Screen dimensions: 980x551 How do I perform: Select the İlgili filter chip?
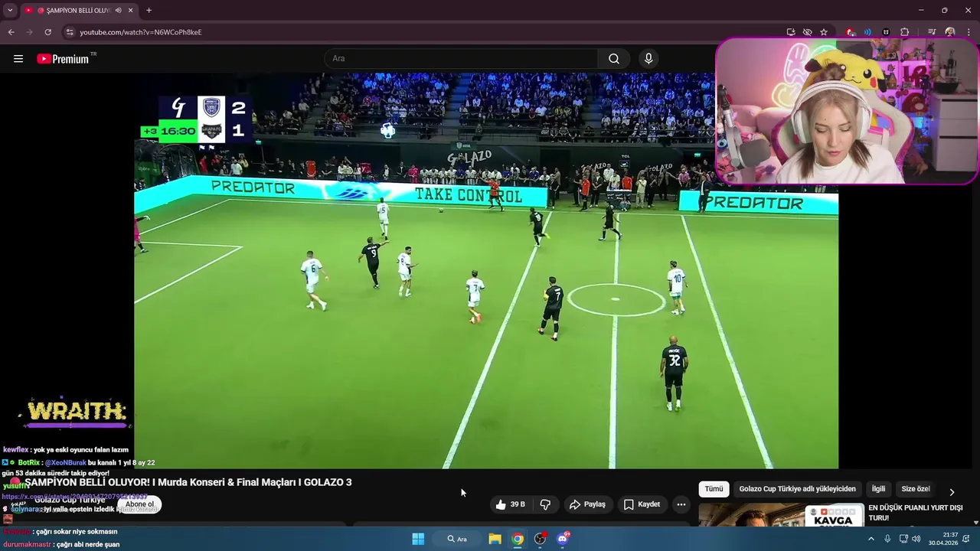point(878,489)
